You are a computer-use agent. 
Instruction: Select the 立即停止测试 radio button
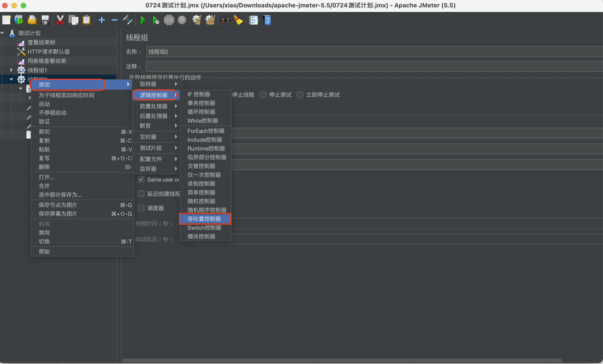click(300, 95)
